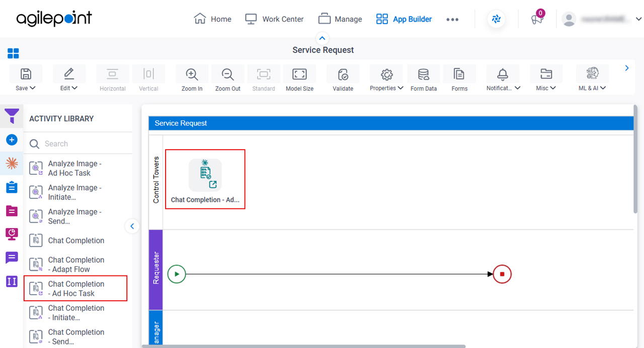Viewport: 644px width, 348px height.
Task: Click the canvas vertical scrollbar
Action: pyautogui.click(x=636, y=159)
